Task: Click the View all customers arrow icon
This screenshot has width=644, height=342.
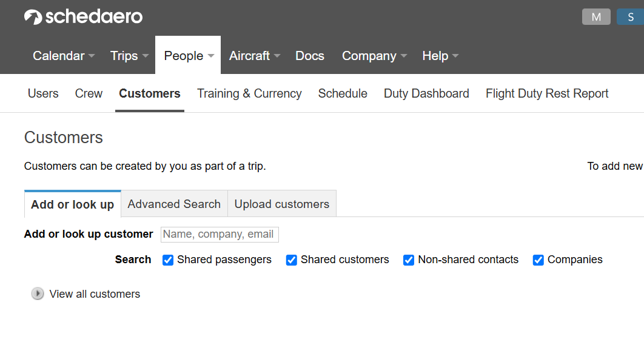Action: point(38,294)
